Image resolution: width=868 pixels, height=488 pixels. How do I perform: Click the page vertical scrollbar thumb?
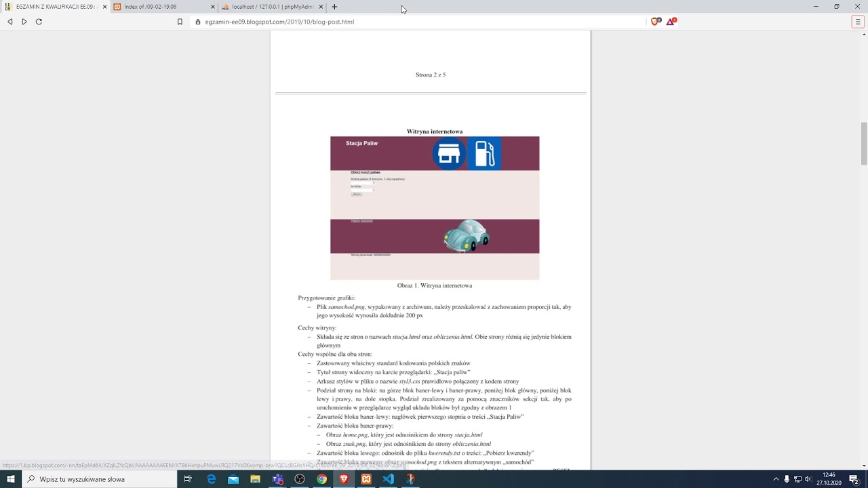[864, 143]
